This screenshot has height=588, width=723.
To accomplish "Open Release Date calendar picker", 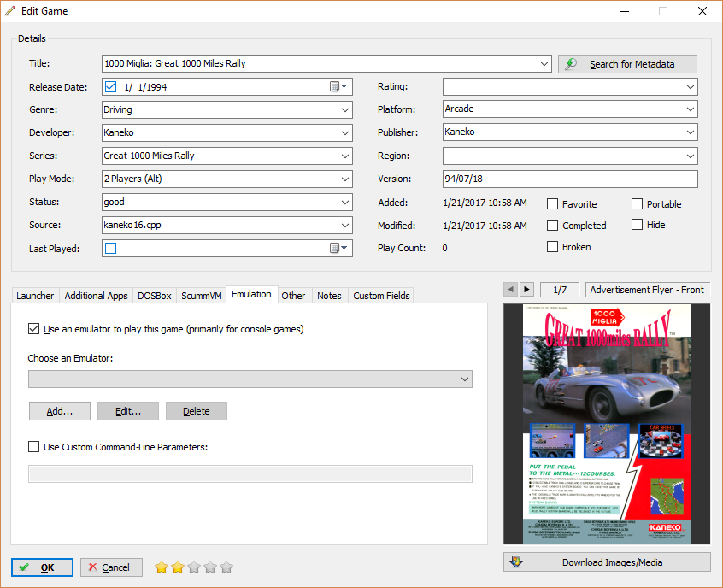I will coord(339,86).
